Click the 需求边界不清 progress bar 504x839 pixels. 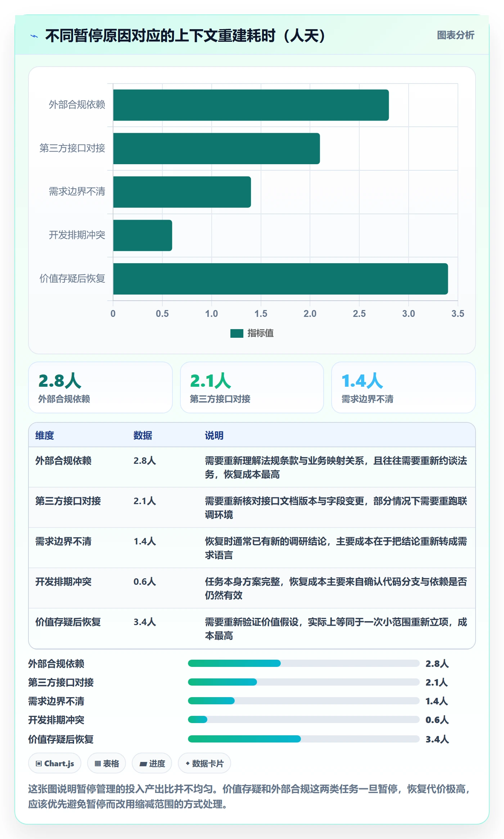click(x=304, y=701)
